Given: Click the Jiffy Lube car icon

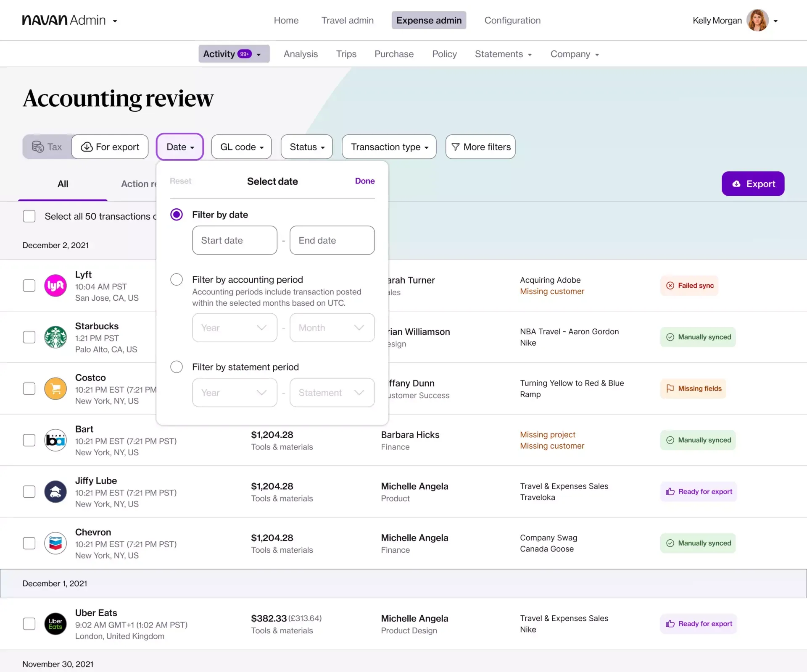Looking at the screenshot, I should [55, 492].
